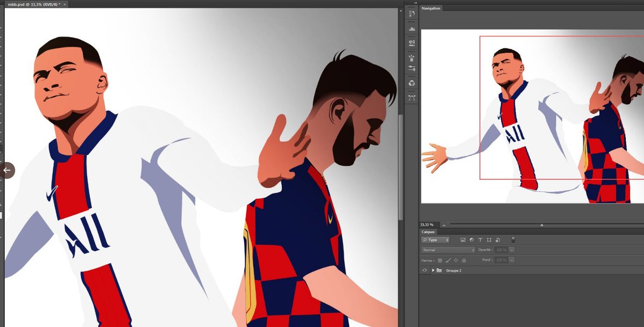Open the Type filter dropdown
The image size is (644, 327).
(x=436, y=240)
